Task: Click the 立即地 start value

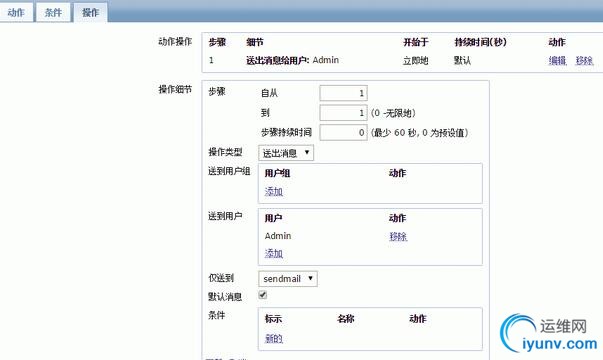Action: (x=416, y=60)
